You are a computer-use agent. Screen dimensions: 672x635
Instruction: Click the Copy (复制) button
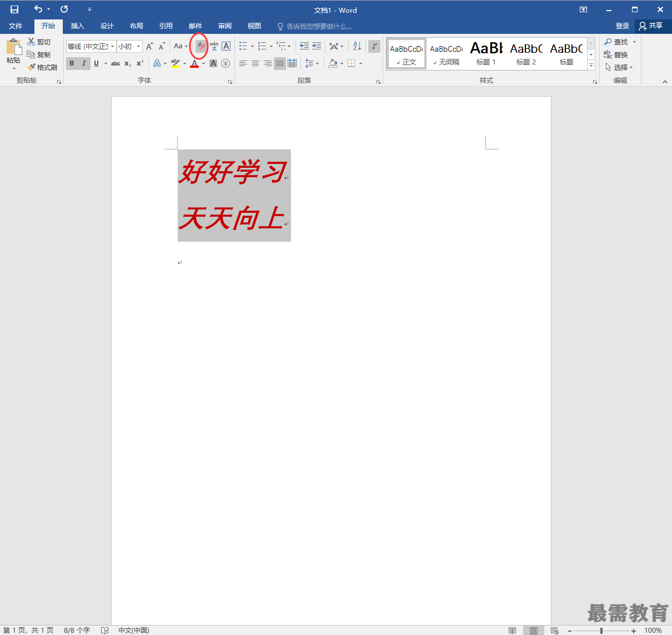(x=39, y=54)
